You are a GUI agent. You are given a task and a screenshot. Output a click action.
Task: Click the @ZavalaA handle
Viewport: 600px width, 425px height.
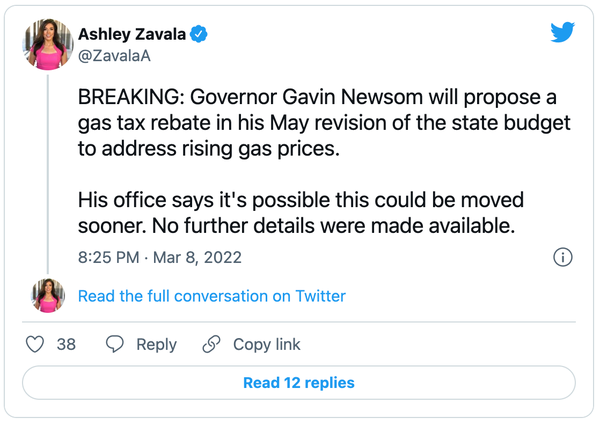click(114, 56)
